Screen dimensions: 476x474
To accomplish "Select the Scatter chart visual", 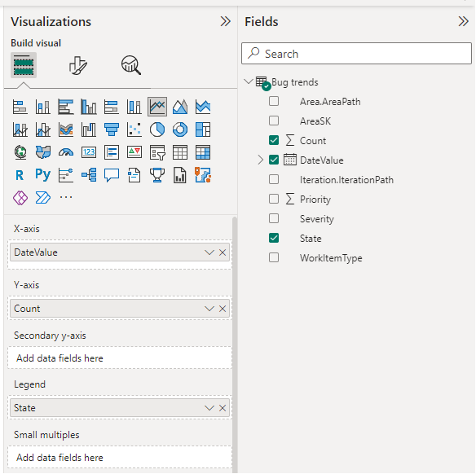I will pos(134,129).
